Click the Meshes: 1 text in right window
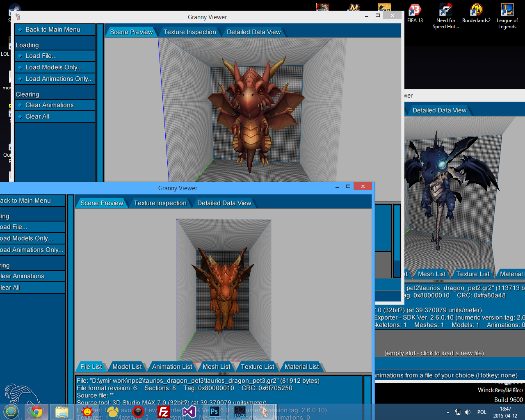This screenshot has height=420, width=525. click(x=429, y=325)
